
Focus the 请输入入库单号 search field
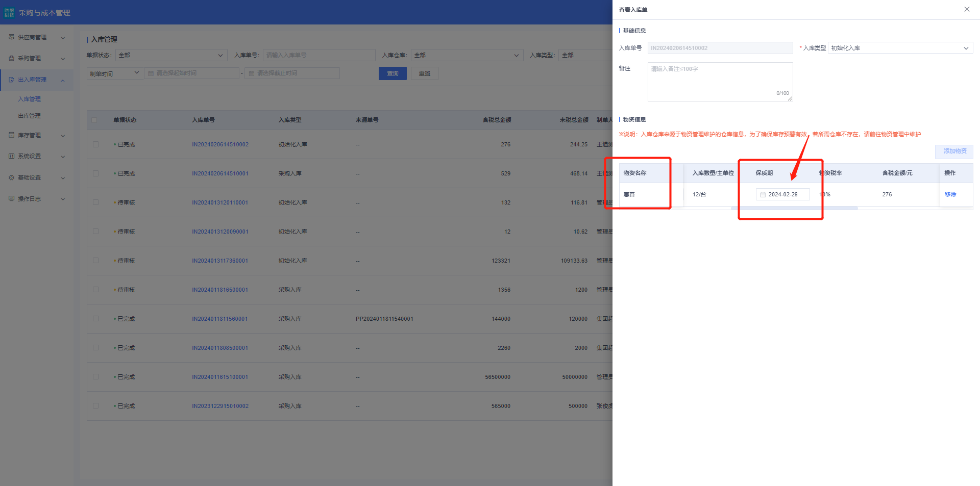pyautogui.click(x=319, y=55)
